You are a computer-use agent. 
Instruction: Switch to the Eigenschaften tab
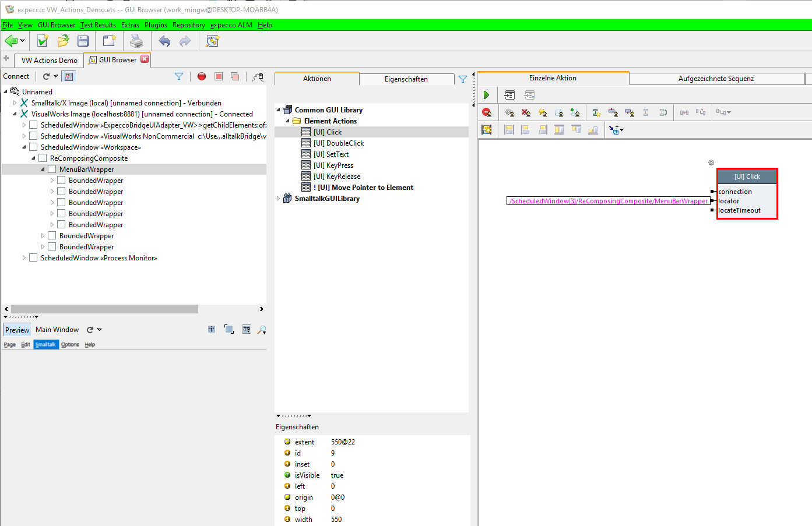pos(406,79)
